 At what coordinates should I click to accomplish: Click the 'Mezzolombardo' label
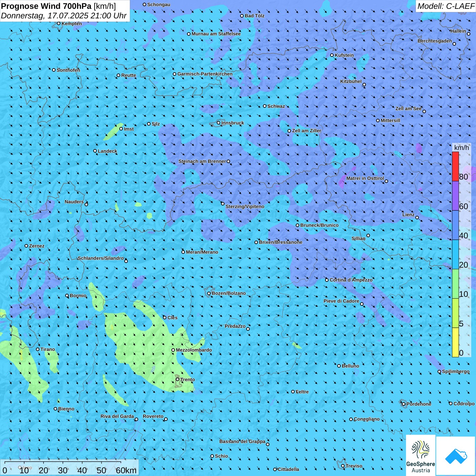194,350
